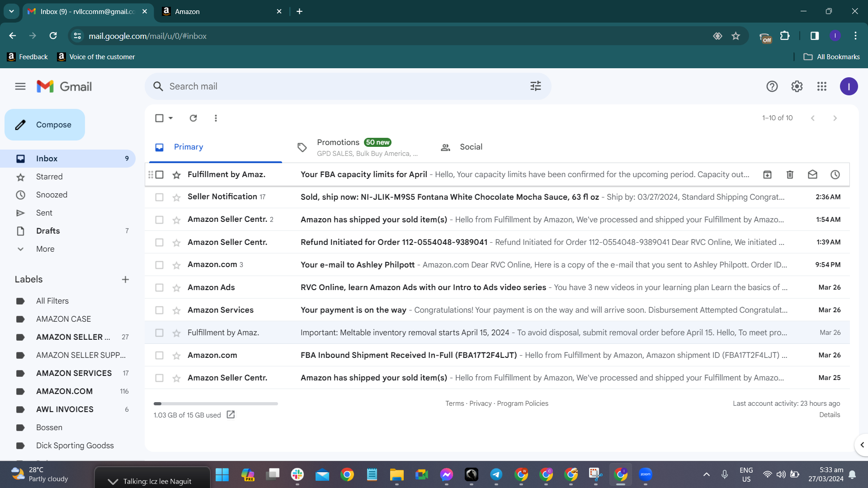Tick checkbox for e-mail to Ashley Philpott
The image size is (868, 488).
159,265
